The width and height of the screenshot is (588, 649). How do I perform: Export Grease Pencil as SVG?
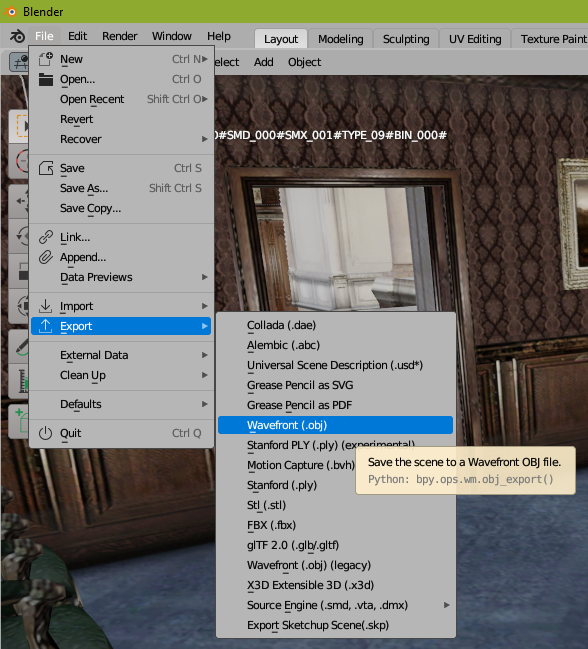point(336,385)
